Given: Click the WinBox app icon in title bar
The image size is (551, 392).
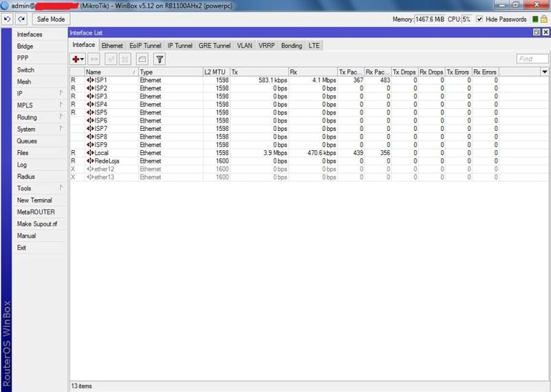Looking at the screenshot, I should 4,6.
